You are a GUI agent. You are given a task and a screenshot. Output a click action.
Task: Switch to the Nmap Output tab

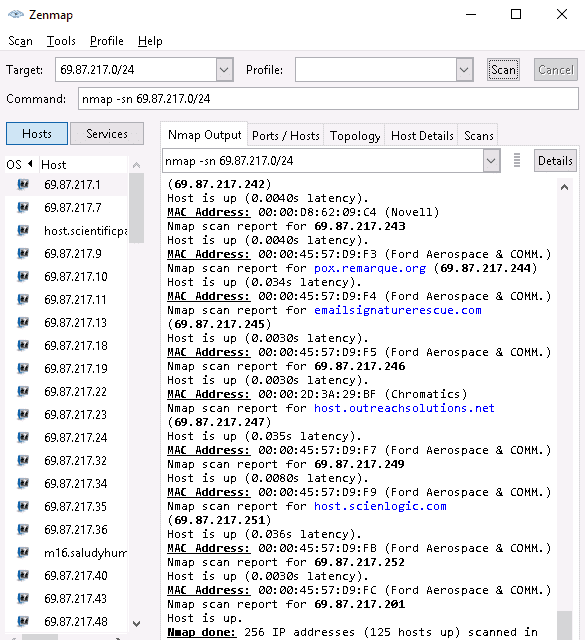click(x=205, y=135)
